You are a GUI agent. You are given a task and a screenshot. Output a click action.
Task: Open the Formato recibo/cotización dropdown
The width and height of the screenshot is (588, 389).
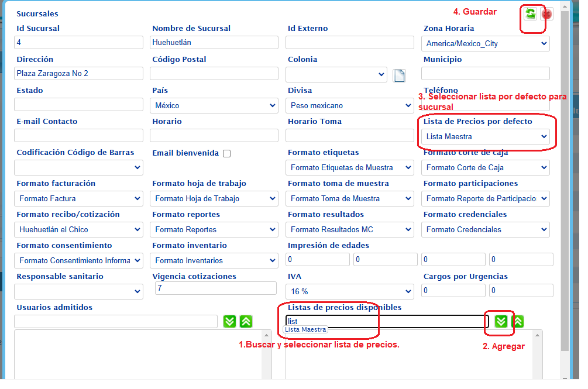(78, 229)
